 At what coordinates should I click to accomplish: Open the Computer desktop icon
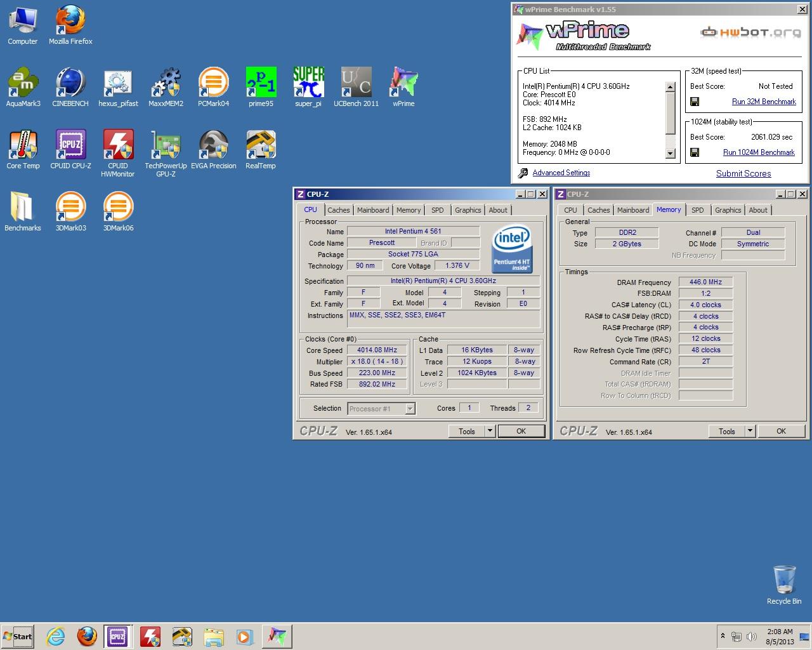23,25
